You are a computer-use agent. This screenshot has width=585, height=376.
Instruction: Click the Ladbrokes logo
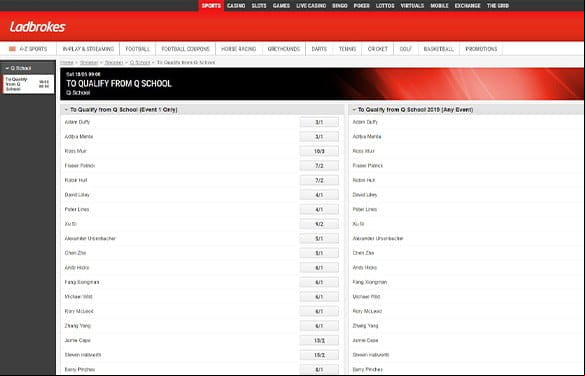coord(37,27)
